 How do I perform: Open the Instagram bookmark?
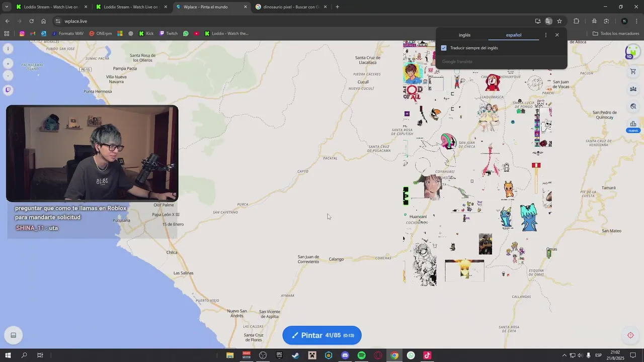coord(22,34)
